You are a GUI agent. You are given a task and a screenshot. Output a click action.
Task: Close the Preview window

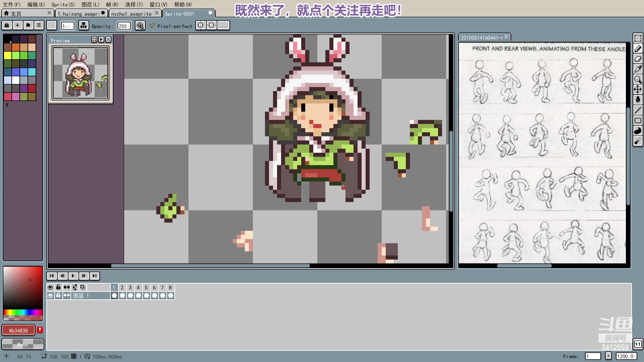(x=108, y=39)
